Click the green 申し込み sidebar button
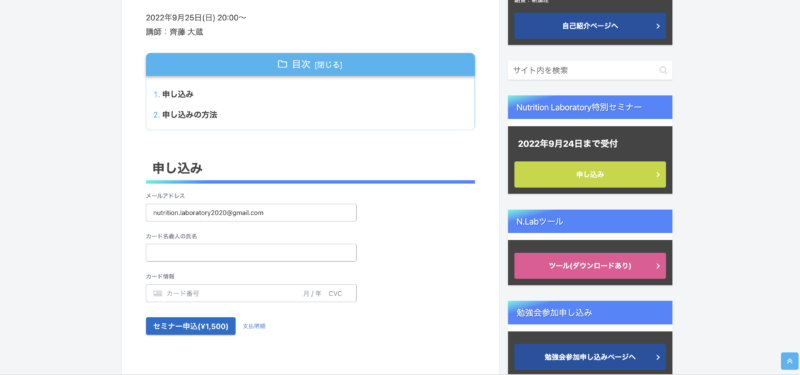Image resolution: width=800 pixels, height=375 pixels. pyautogui.click(x=590, y=174)
